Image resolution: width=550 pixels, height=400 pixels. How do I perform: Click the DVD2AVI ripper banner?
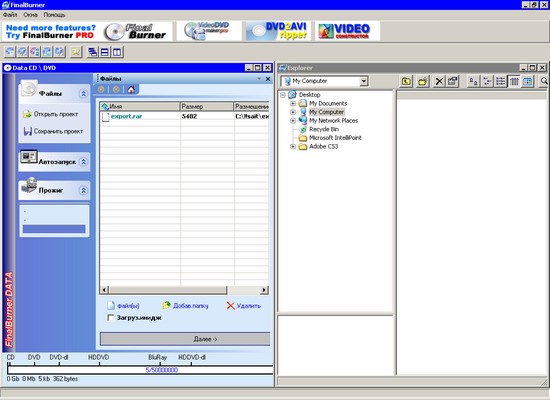point(279,31)
